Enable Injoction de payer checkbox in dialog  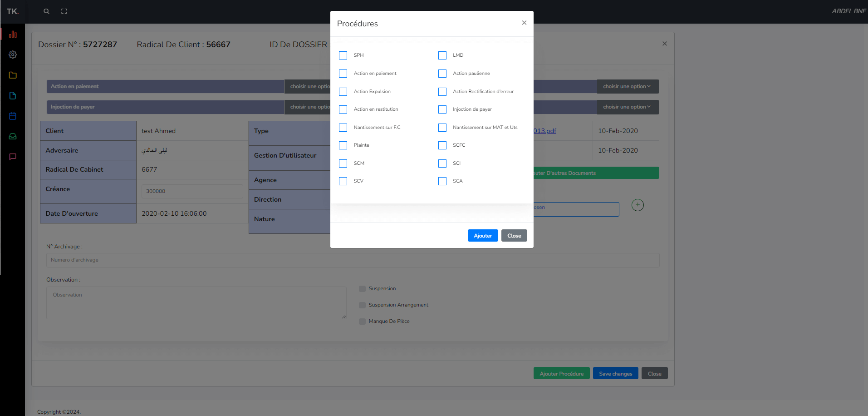[442, 109]
